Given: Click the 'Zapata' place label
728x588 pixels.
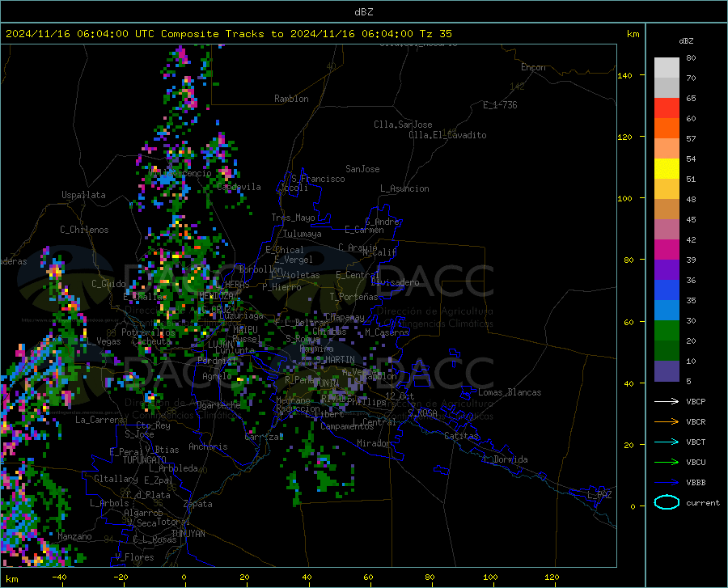Looking at the screenshot, I should click(x=198, y=504).
